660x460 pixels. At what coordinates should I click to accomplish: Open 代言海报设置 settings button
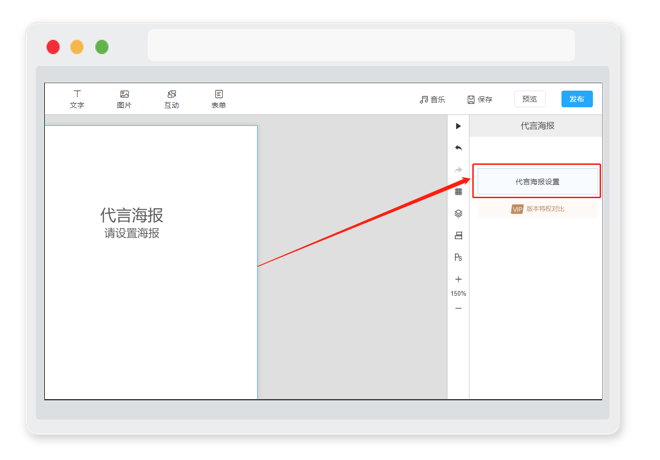(538, 181)
